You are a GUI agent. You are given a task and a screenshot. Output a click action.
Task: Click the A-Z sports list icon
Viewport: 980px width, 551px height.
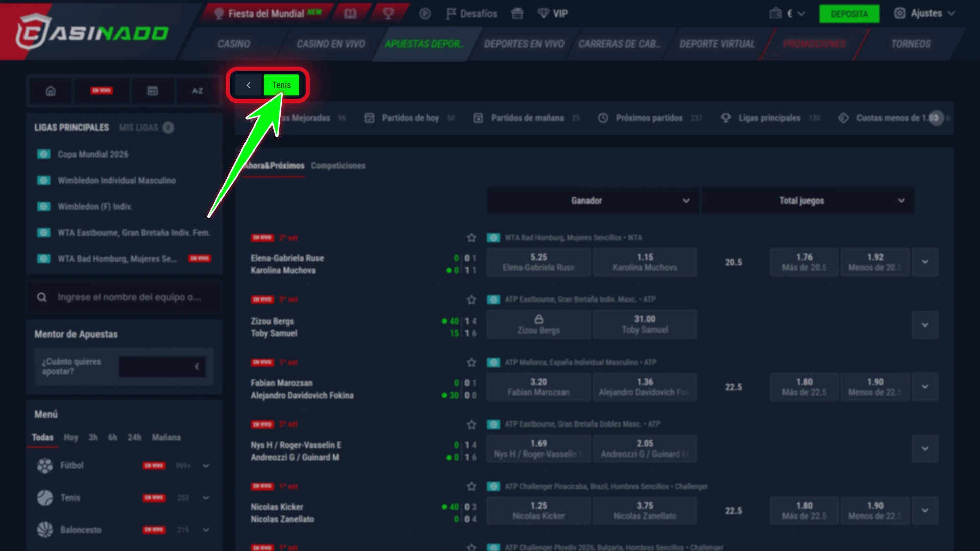click(198, 91)
